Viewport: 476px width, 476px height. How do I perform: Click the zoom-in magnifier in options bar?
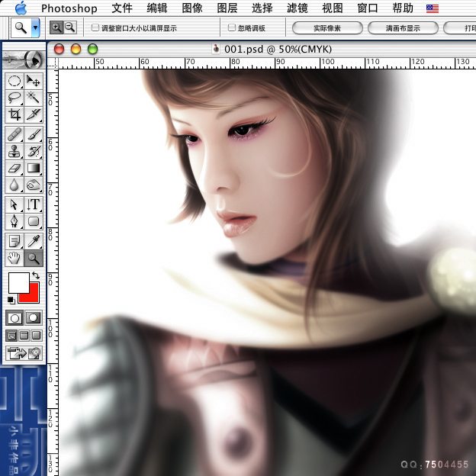coord(56,27)
